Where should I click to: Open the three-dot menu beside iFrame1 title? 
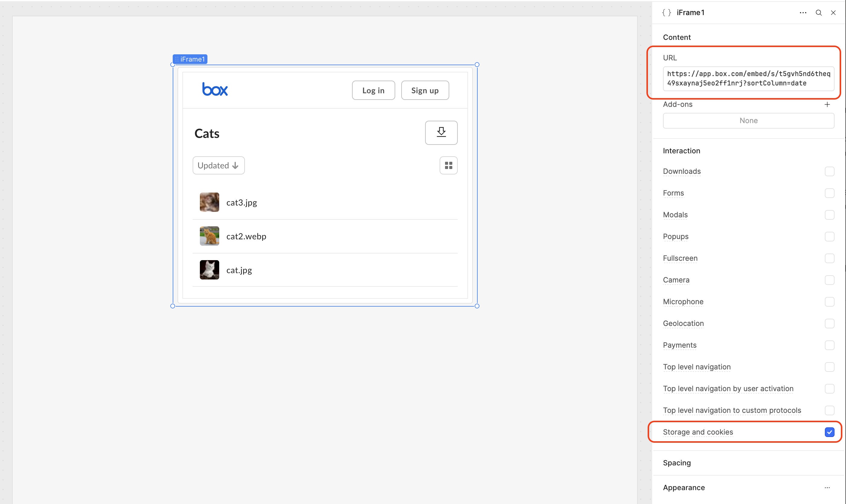(x=803, y=13)
